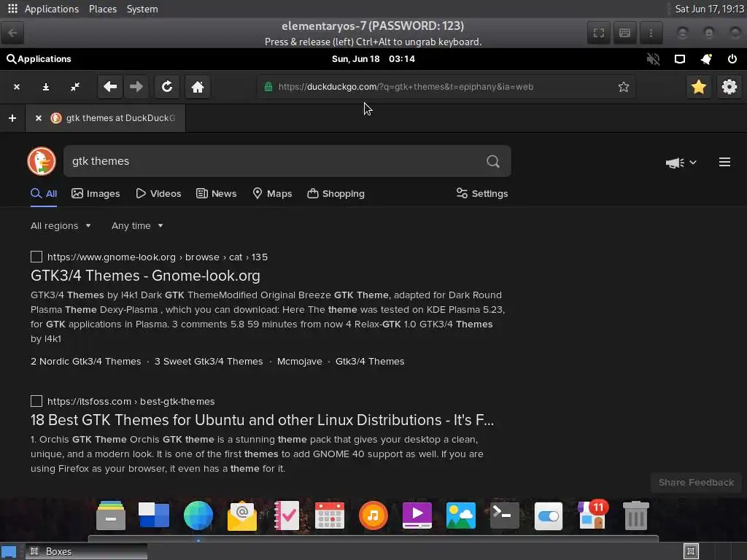Select Boxes window in bottom taskbar
The width and height of the screenshot is (747, 560).
pos(87,551)
